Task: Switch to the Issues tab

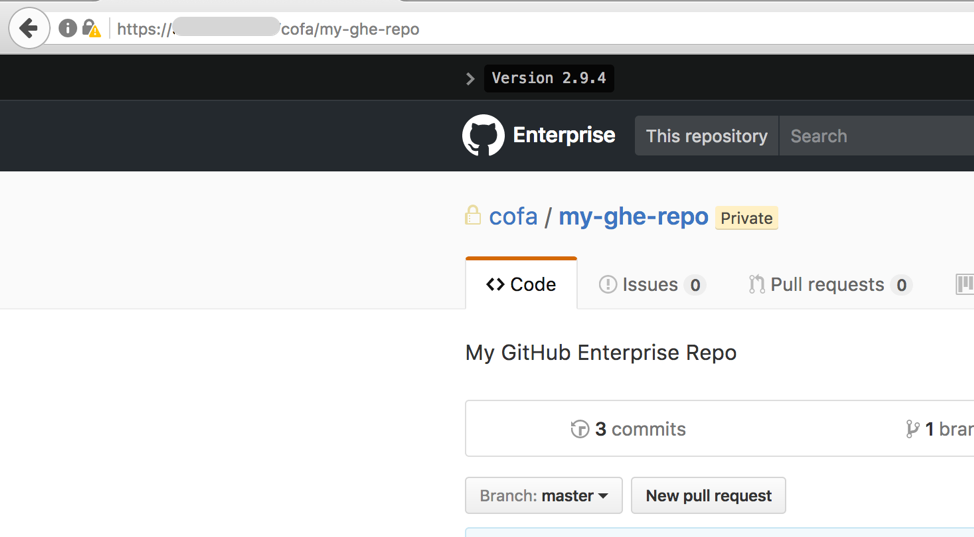Action: pyautogui.click(x=652, y=285)
